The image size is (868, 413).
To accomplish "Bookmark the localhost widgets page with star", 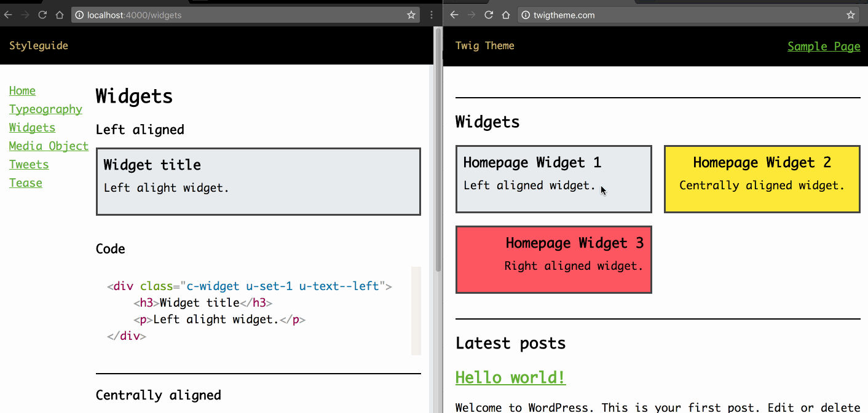I will click(x=411, y=15).
